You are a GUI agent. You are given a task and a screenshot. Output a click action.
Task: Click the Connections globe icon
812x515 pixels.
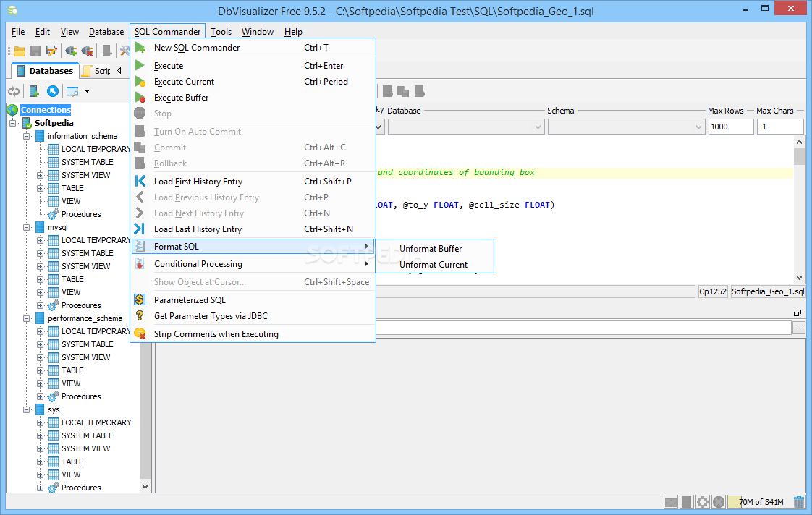12,110
